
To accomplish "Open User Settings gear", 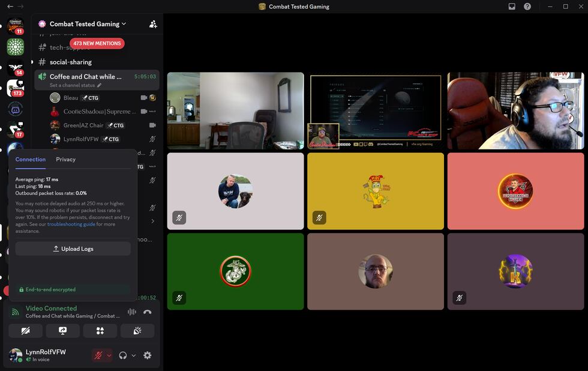I will tap(148, 355).
